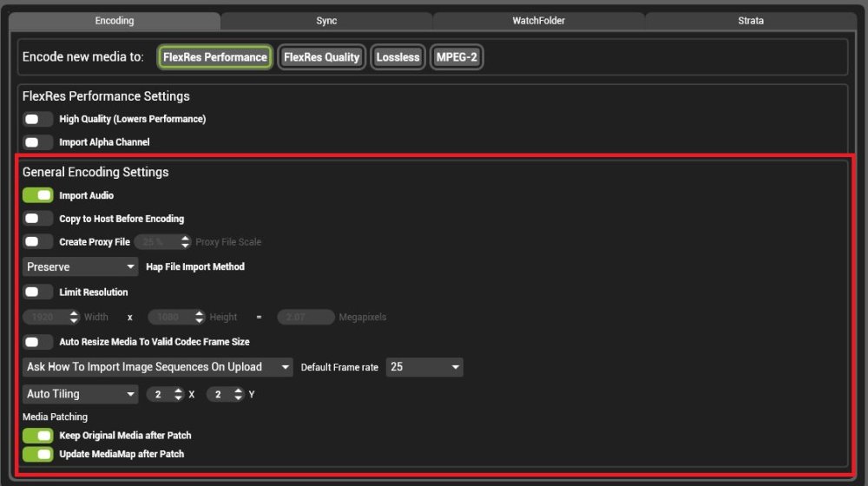Image resolution: width=868 pixels, height=486 pixels.
Task: Click the Media Patching label
Action: click(55, 417)
